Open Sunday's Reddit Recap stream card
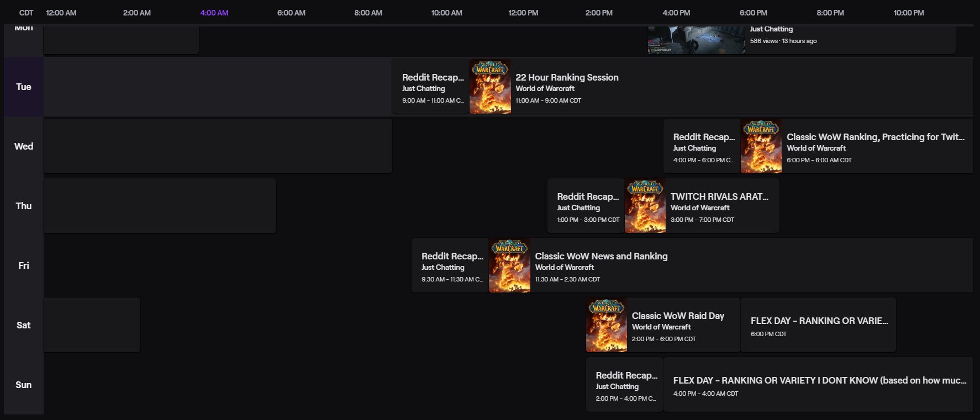Viewport: 980px width, 420px height. (x=624, y=385)
